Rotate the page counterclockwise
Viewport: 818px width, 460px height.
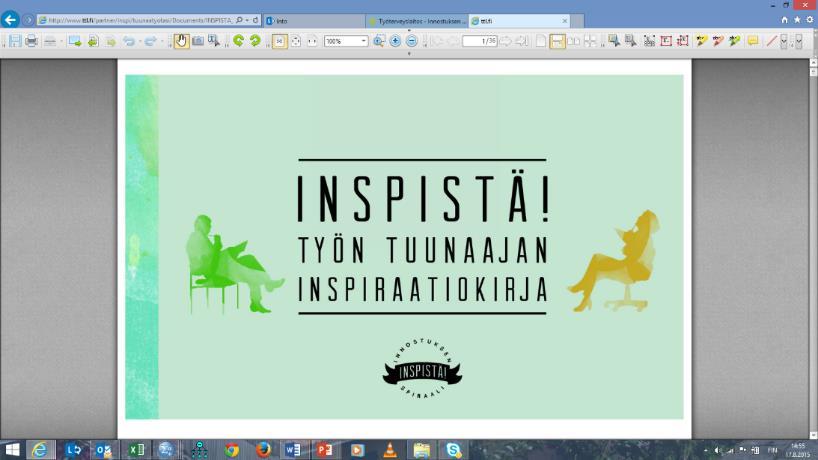click(238, 41)
